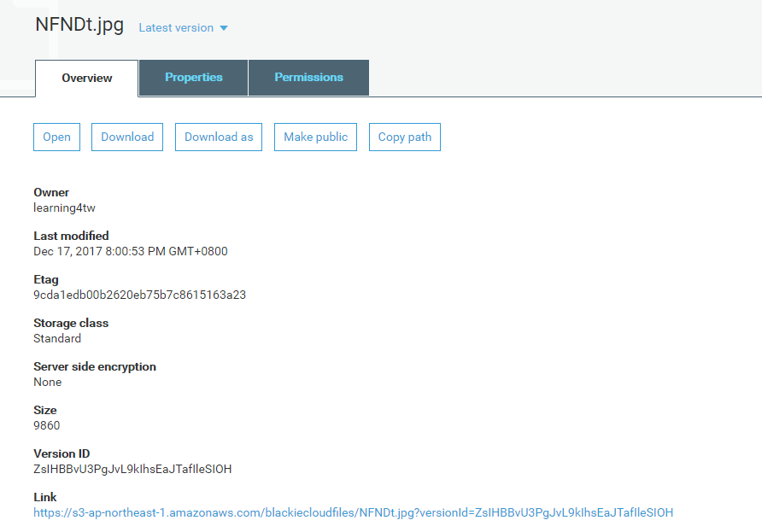Open the Properties tab

[x=194, y=78]
